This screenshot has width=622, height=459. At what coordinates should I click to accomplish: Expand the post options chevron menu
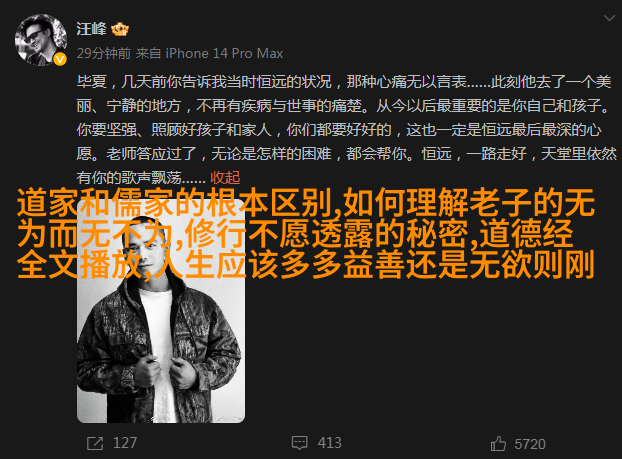coord(609,18)
